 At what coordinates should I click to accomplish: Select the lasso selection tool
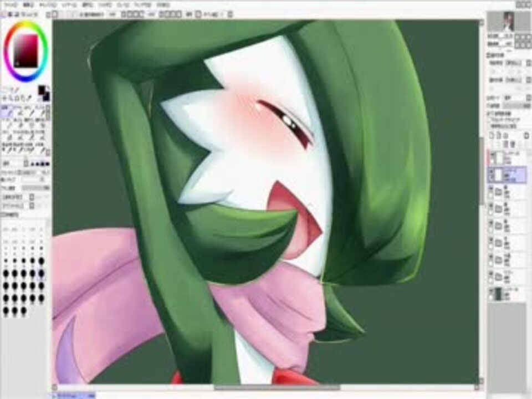(x=12, y=90)
